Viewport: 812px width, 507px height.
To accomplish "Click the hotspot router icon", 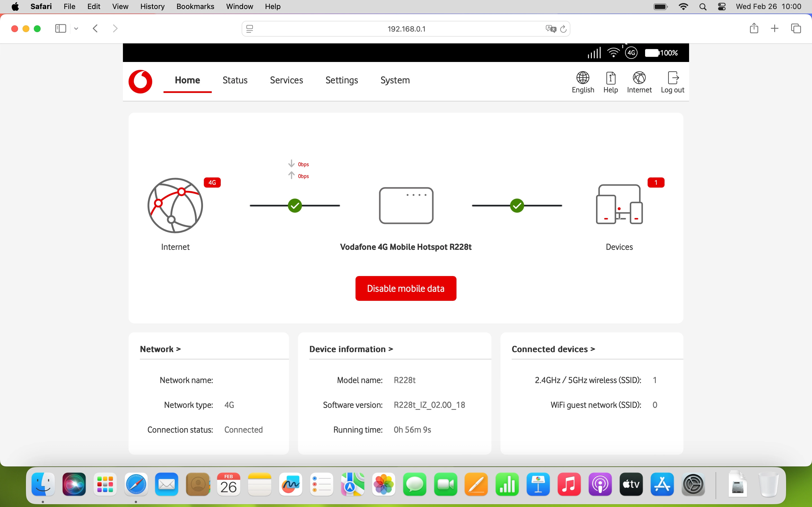I will (406, 205).
